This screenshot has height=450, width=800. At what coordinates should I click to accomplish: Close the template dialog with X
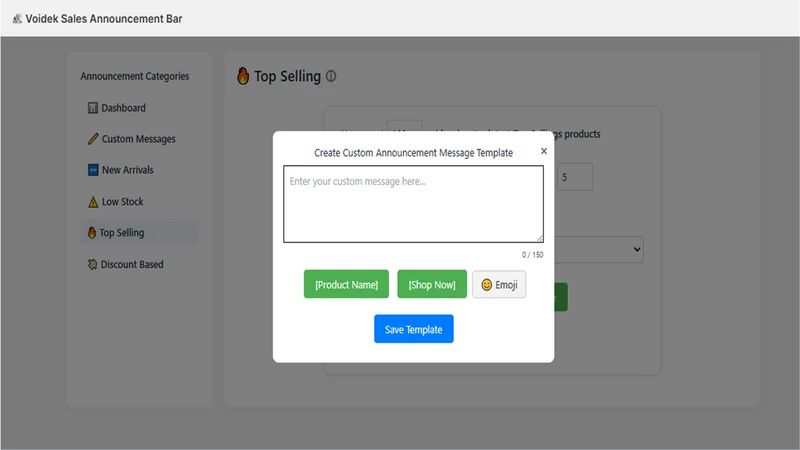[544, 151]
